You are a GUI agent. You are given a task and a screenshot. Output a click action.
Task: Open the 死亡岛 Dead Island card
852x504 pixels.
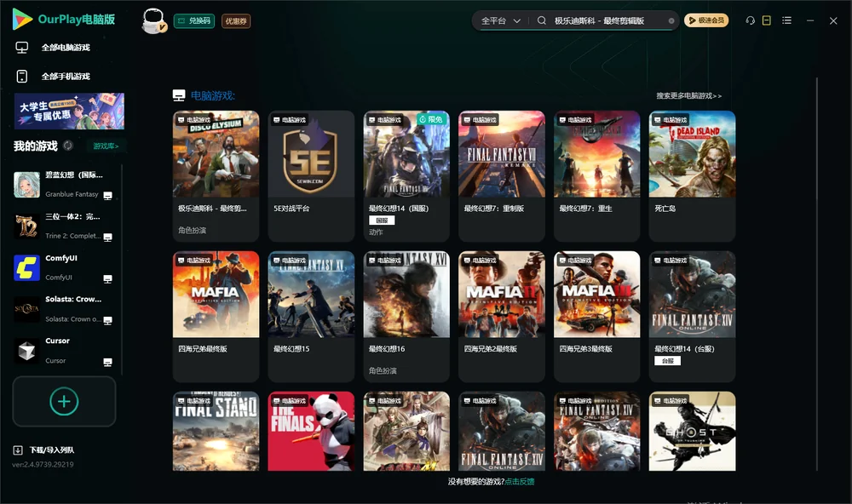(x=692, y=176)
